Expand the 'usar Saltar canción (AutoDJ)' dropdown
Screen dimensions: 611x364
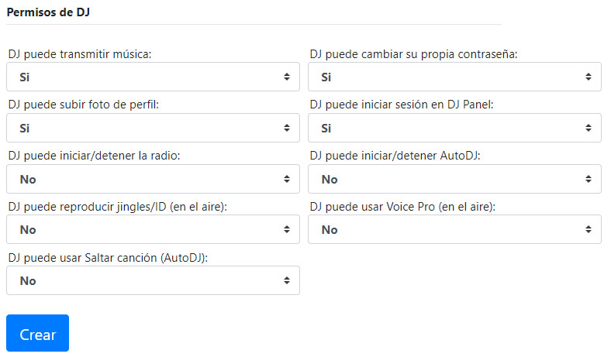coord(153,281)
